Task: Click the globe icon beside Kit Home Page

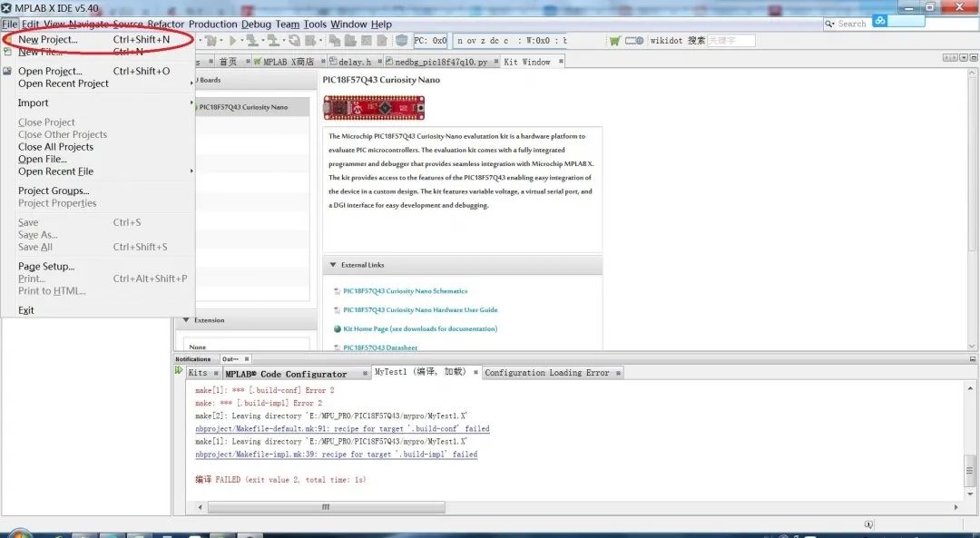Action: [337, 329]
